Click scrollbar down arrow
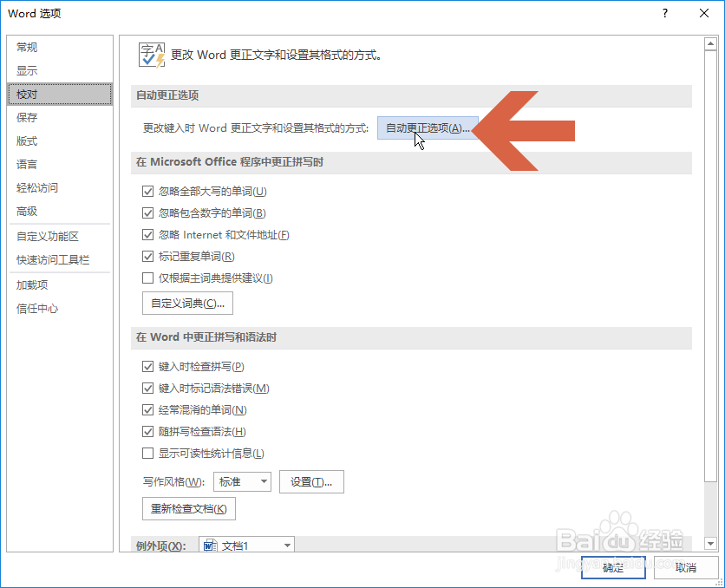 pyautogui.click(x=710, y=544)
